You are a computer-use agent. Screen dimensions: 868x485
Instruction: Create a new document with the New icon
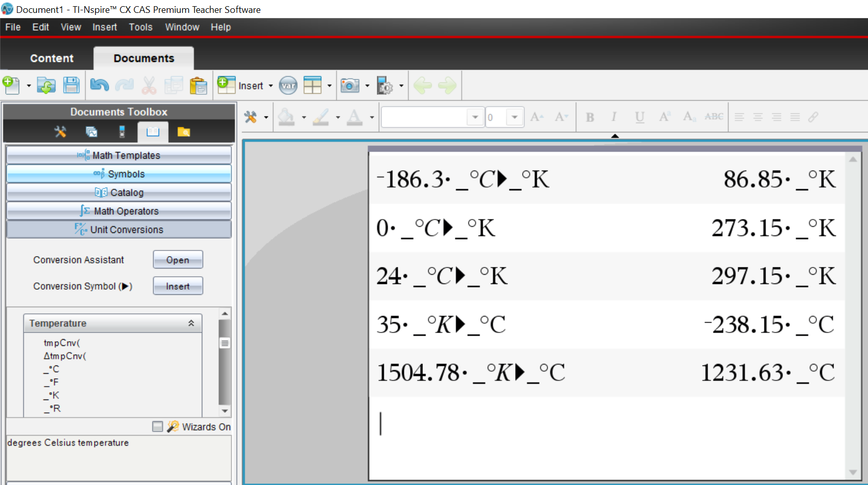tap(11, 85)
